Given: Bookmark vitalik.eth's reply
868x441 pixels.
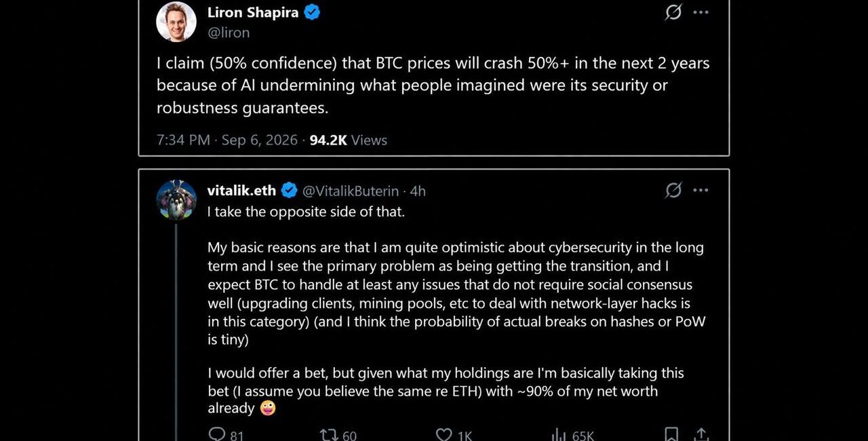Looking at the screenshot, I should (671, 434).
